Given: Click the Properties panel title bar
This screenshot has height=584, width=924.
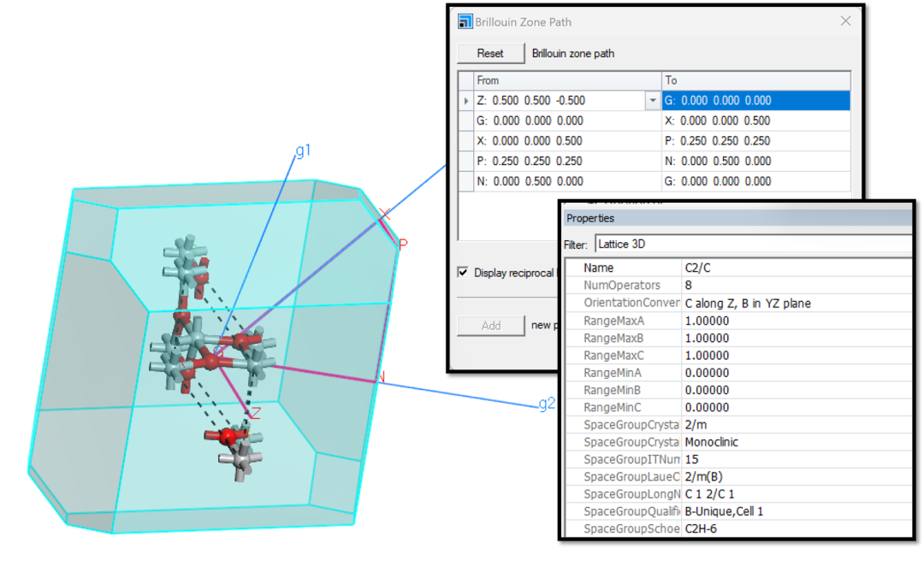Looking at the screenshot, I should coord(737,218).
